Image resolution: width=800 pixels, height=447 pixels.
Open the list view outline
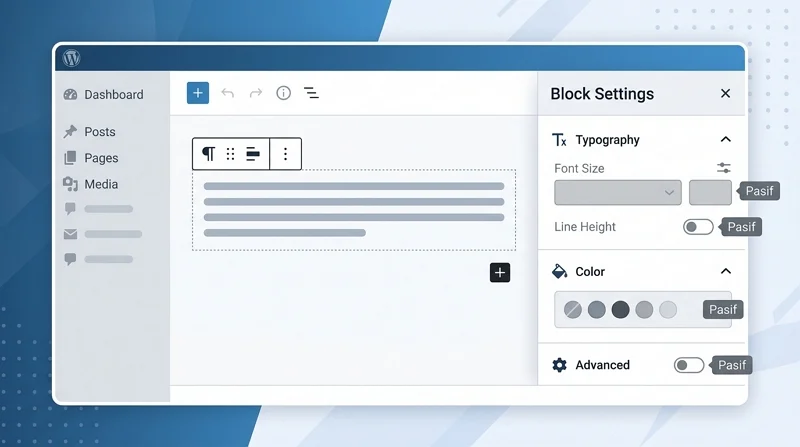pos(311,93)
